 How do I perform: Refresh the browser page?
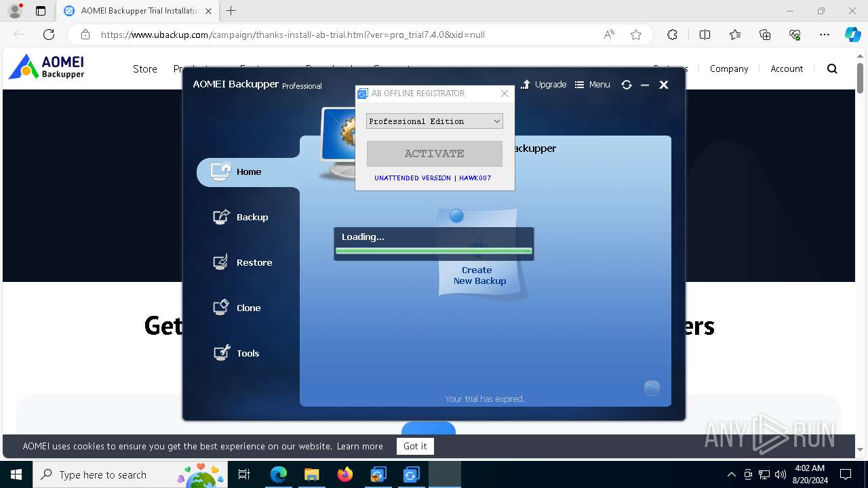pos(49,35)
